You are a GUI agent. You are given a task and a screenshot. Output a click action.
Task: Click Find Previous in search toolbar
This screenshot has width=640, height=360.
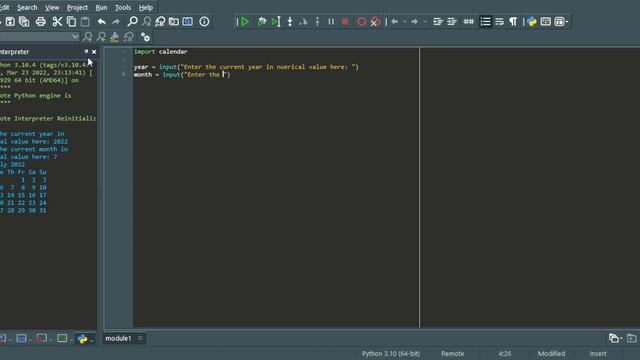101,37
